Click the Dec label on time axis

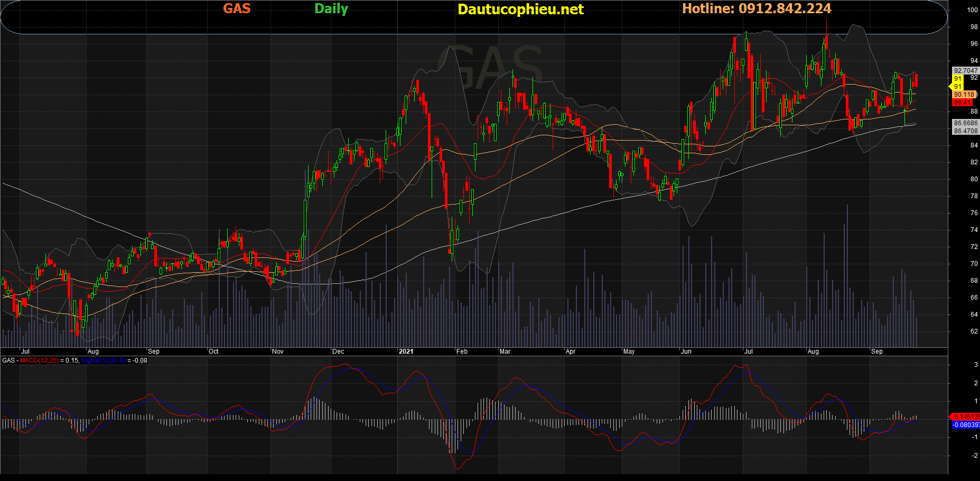[338, 351]
